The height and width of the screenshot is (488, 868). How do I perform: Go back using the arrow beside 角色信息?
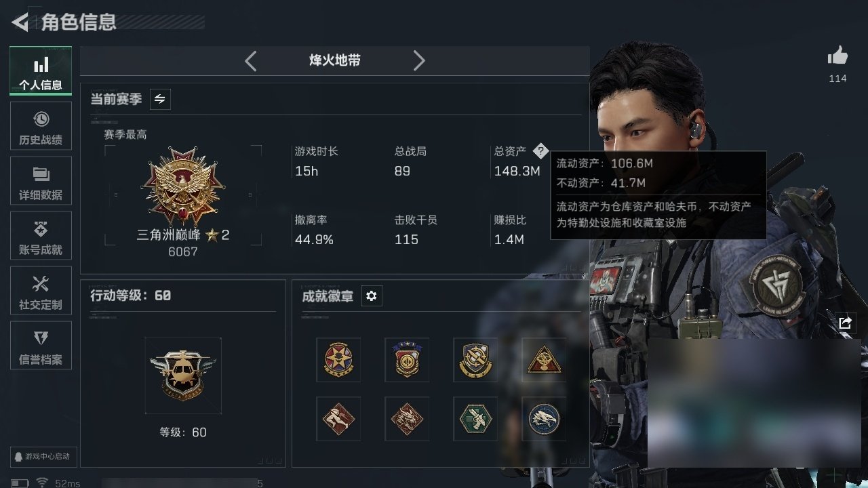20,22
